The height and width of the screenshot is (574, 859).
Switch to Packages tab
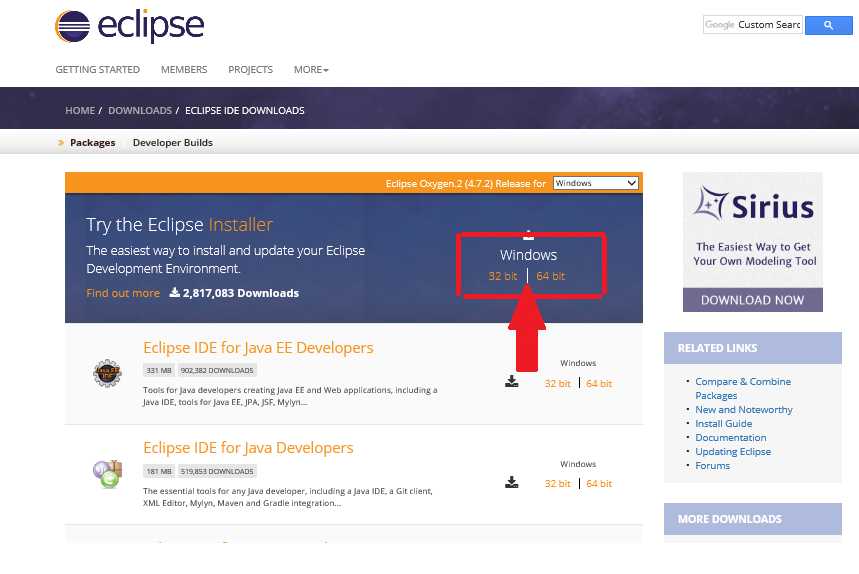93,142
